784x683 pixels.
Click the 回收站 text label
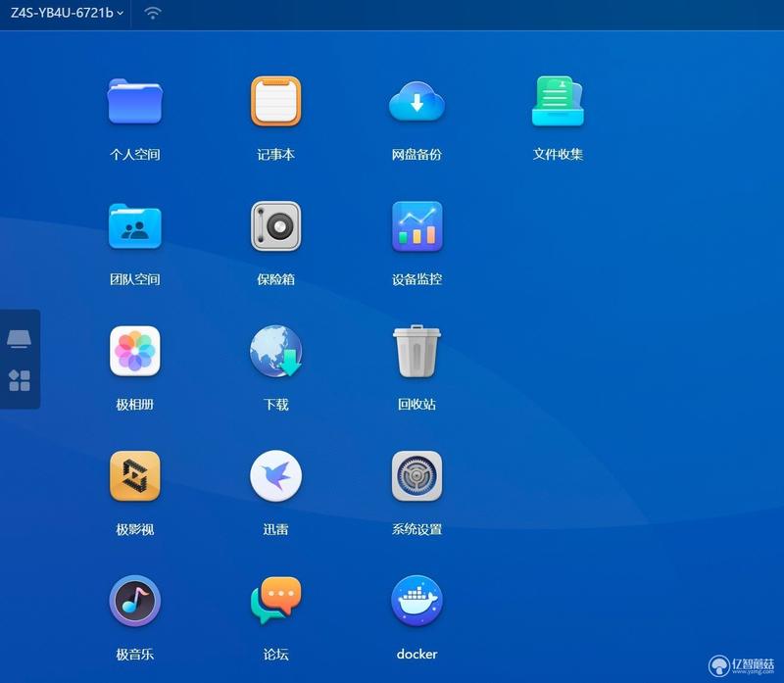417,404
